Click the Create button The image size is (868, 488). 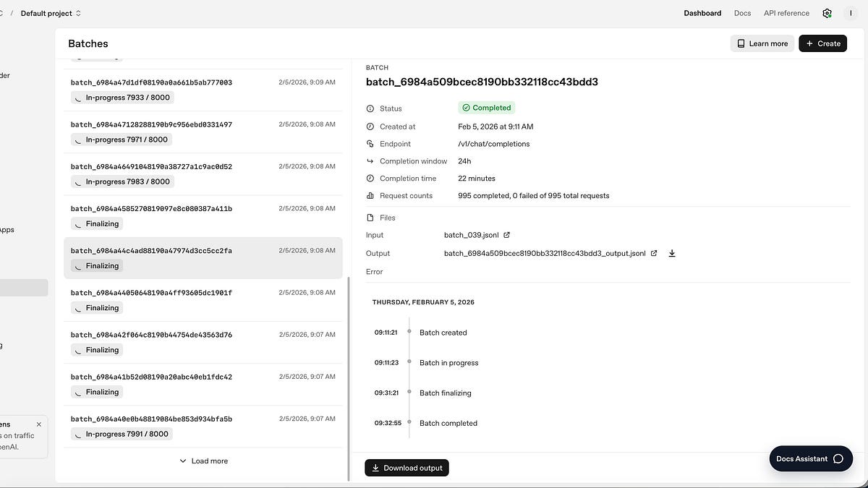(822, 43)
